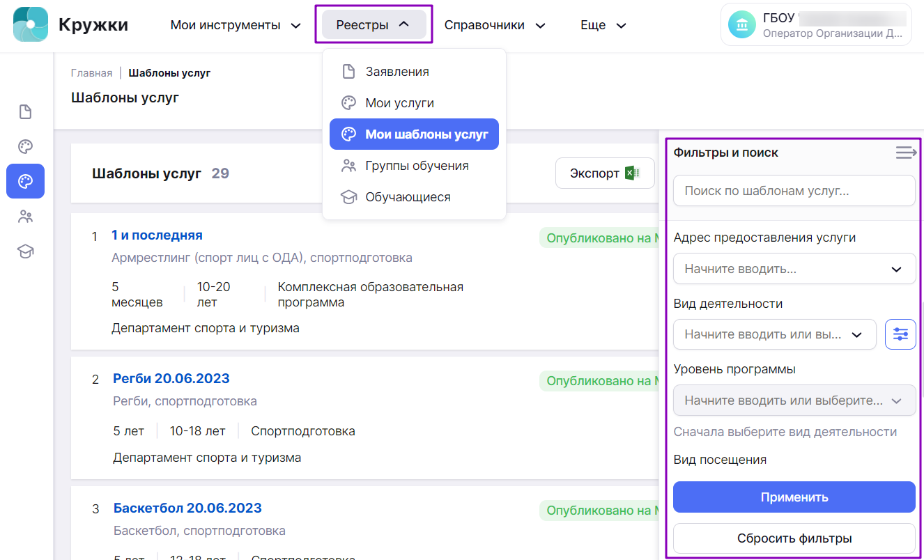
Task: Select Группы обучения menu entry
Action: click(x=414, y=166)
